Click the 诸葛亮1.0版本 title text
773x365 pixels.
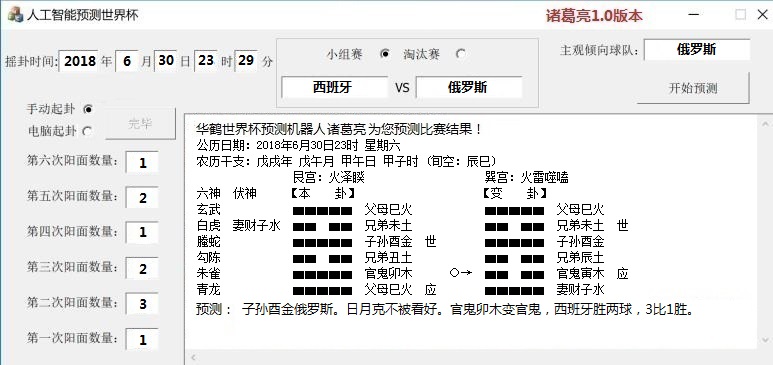pyautogui.click(x=594, y=16)
